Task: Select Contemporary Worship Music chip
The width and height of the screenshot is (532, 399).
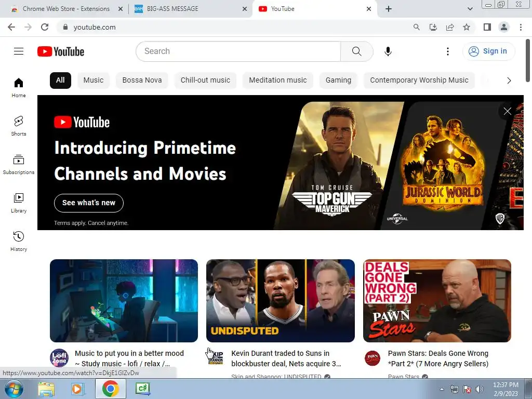Action: [419, 81]
